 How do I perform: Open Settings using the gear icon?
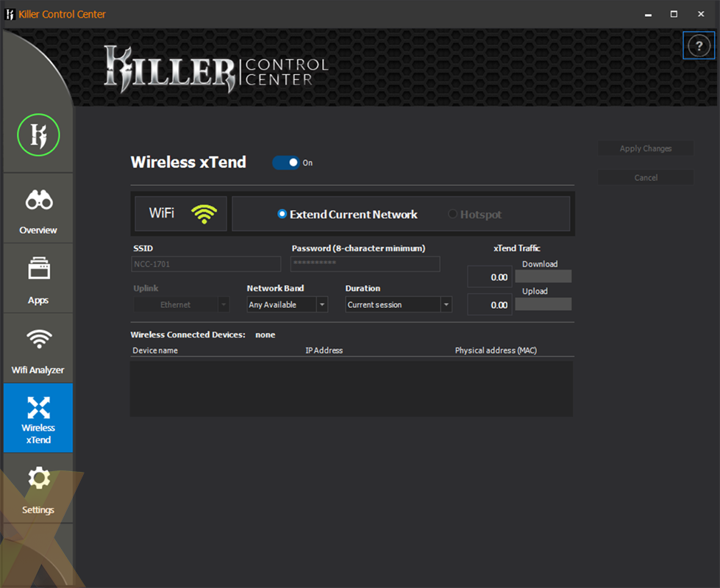(x=38, y=479)
